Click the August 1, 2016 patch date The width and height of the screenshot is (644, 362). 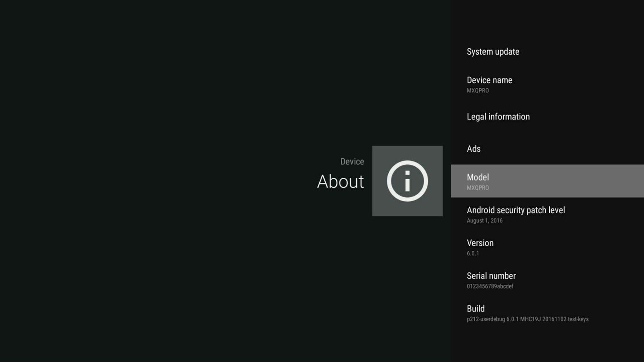pyautogui.click(x=484, y=221)
